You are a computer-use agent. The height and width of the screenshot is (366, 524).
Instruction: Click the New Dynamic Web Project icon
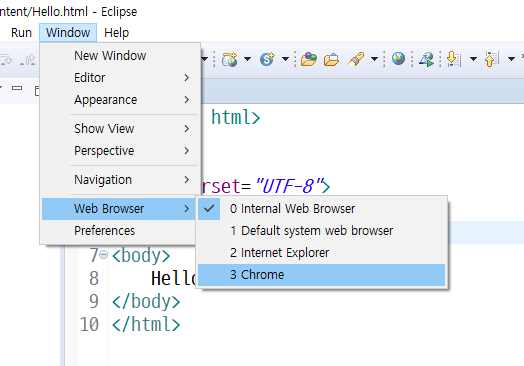tap(229, 59)
